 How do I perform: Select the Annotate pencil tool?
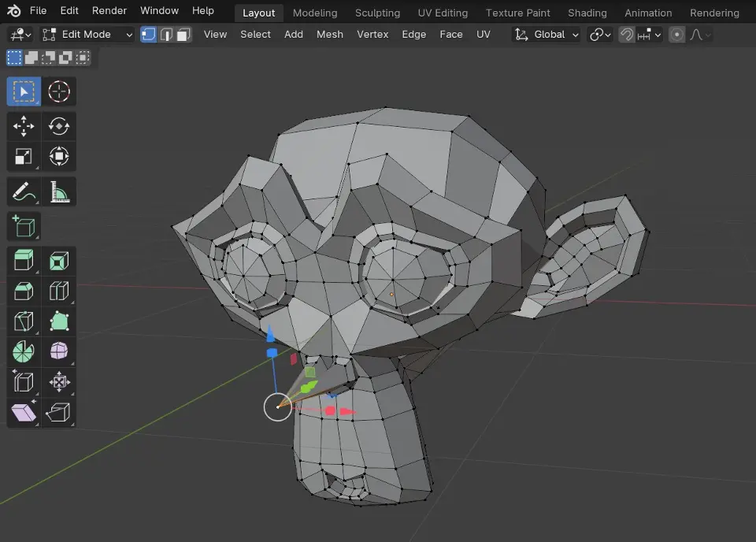click(24, 192)
